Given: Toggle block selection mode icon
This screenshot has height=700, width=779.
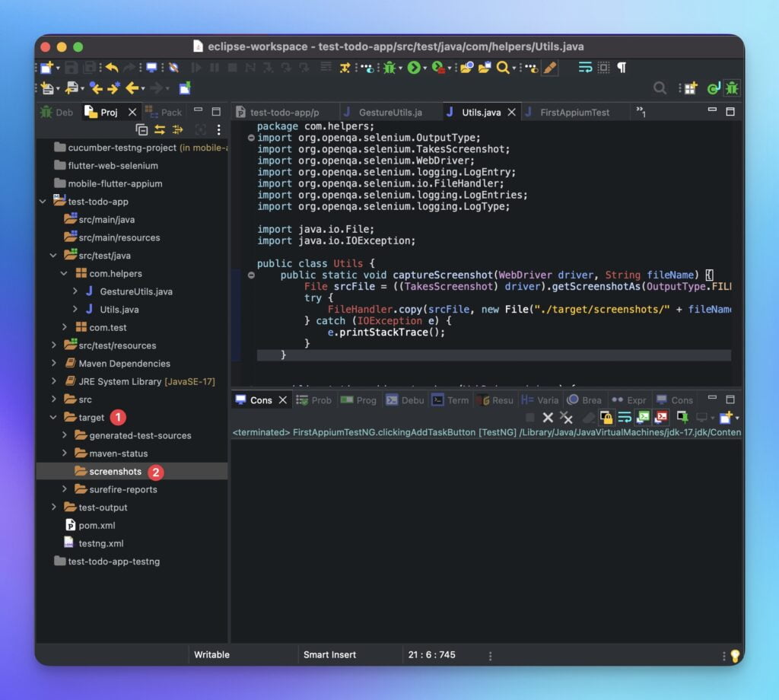Looking at the screenshot, I should (603, 68).
